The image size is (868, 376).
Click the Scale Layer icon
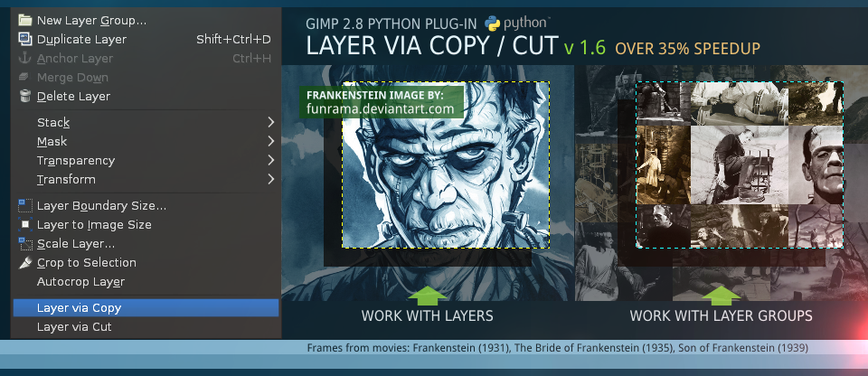[x=25, y=243]
